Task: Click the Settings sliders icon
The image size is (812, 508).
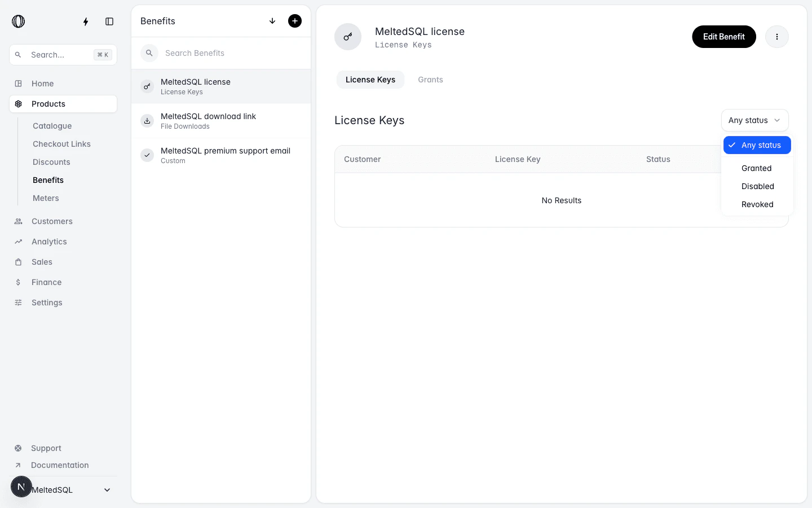Action: coord(18,303)
